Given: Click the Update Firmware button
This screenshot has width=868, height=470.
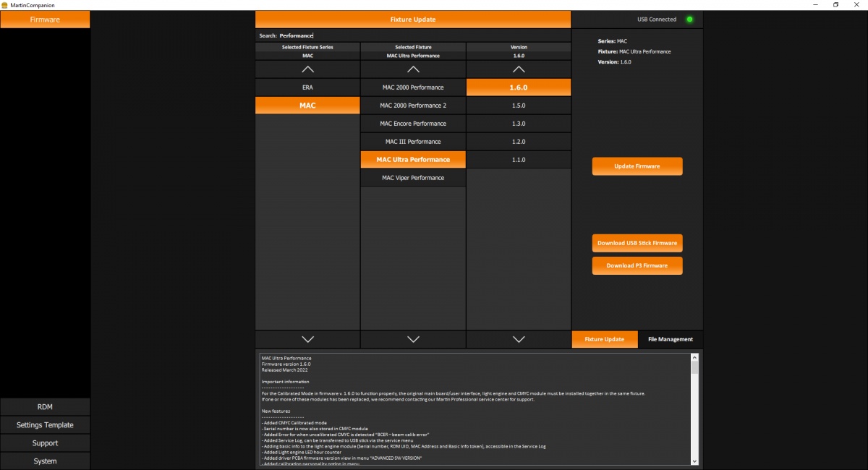Looking at the screenshot, I should coord(637,166).
